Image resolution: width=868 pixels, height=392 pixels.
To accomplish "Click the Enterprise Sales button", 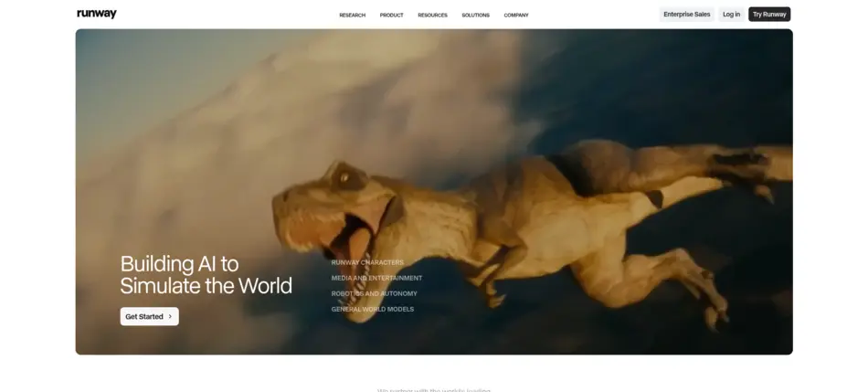I will 686,15.
